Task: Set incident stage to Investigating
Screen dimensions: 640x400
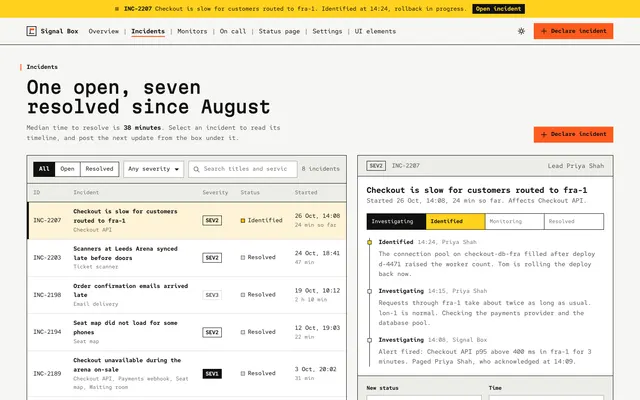Action: coord(396,221)
